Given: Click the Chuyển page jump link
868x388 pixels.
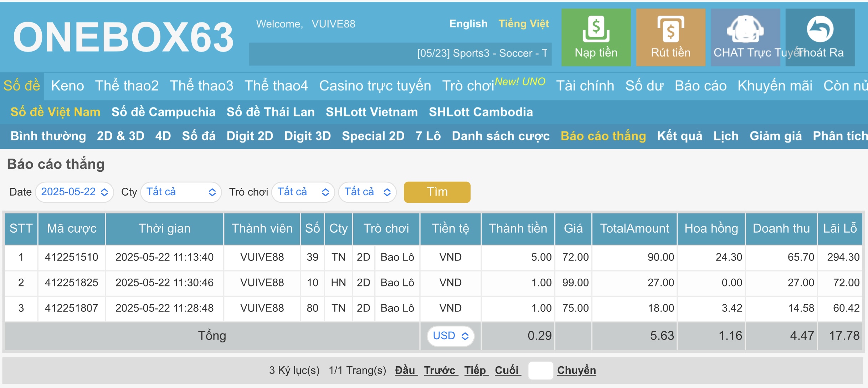Looking at the screenshot, I should [x=576, y=370].
